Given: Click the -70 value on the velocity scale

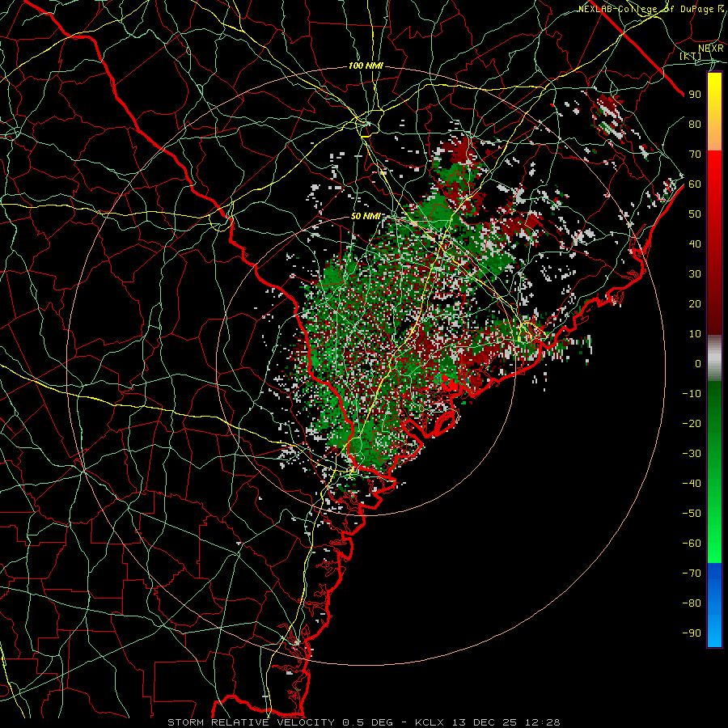Looking at the screenshot, I should pyautogui.click(x=692, y=574).
